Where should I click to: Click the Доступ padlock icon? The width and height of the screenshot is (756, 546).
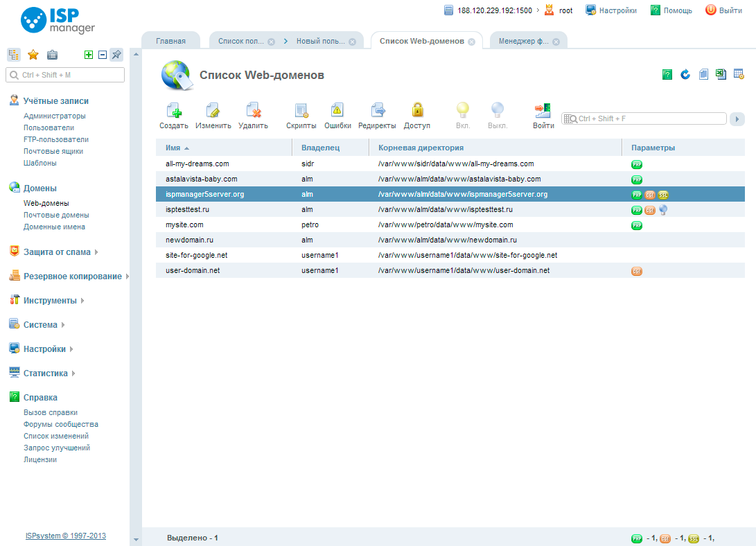417,110
